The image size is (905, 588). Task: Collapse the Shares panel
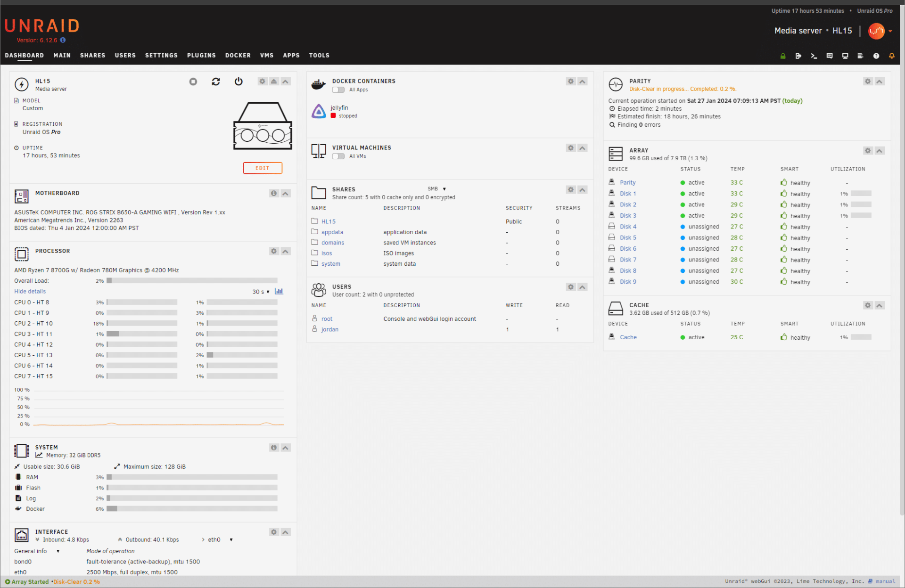click(583, 190)
